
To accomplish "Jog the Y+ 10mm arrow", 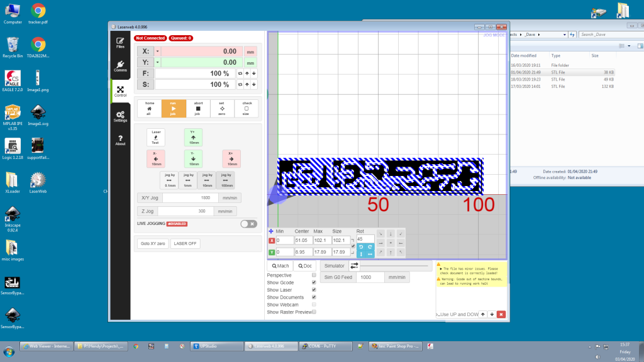I will point(193,137).
